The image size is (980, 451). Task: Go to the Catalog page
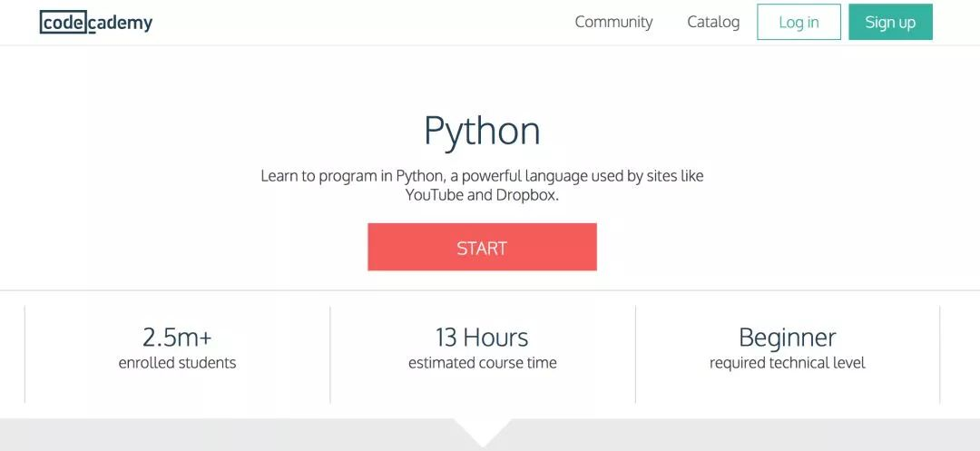click(x=713, y=22)
